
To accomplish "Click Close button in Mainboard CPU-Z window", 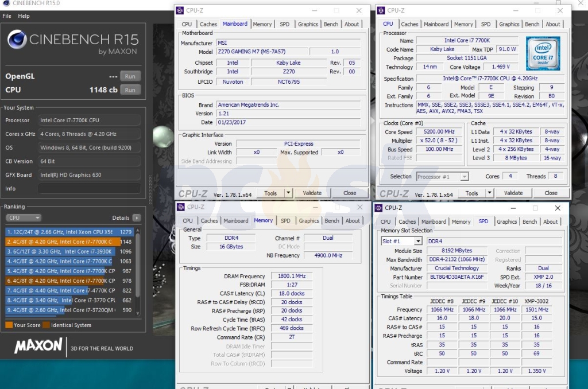I will pyautogui.click(x=350, y=193).
